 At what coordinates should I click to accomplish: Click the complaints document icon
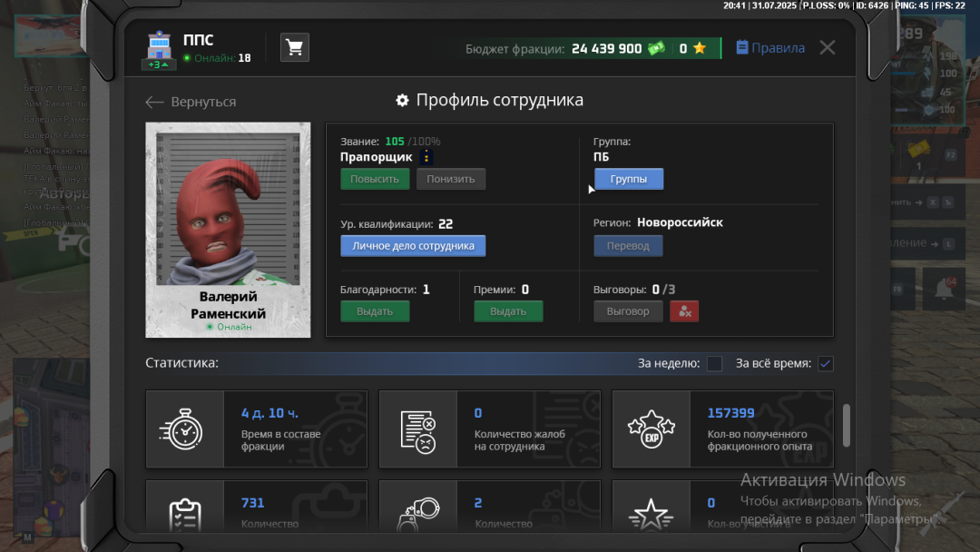tap(418, 431)
